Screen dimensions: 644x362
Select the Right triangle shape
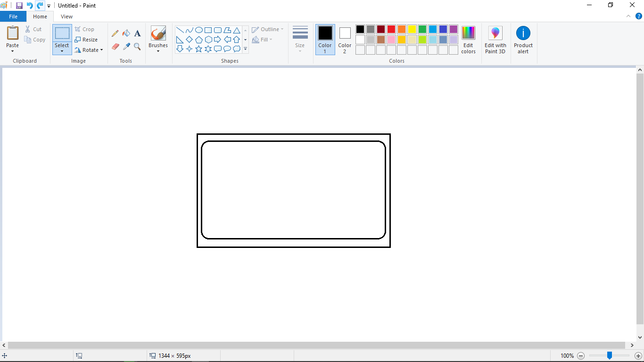click(x=180, y=40)
